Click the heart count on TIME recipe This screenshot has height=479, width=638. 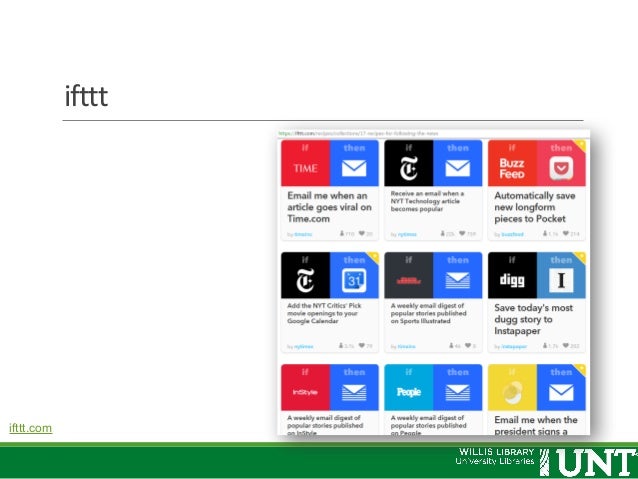(366, 234)
